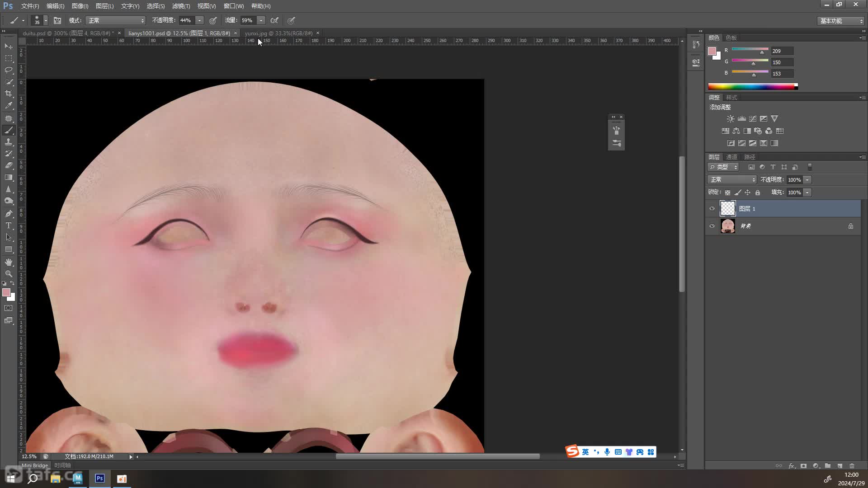Change screen mode icon
868x488 pixels.
[x=9, y=320]
